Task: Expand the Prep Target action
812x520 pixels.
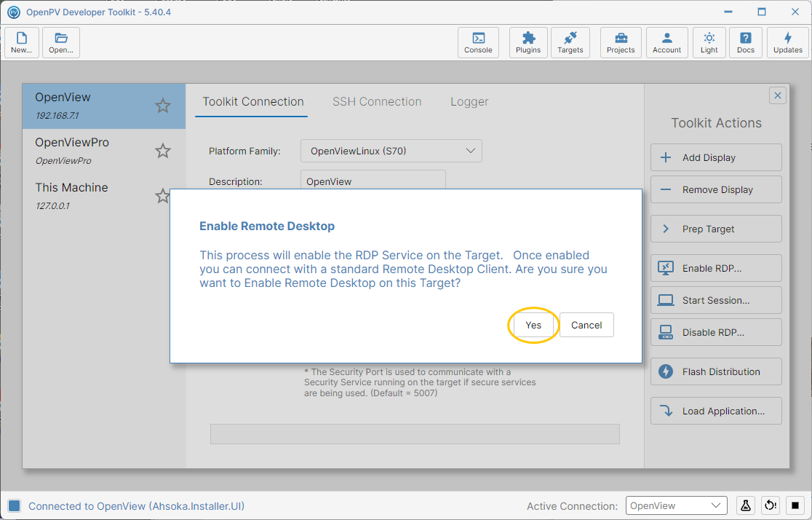Action: point(716,229)
